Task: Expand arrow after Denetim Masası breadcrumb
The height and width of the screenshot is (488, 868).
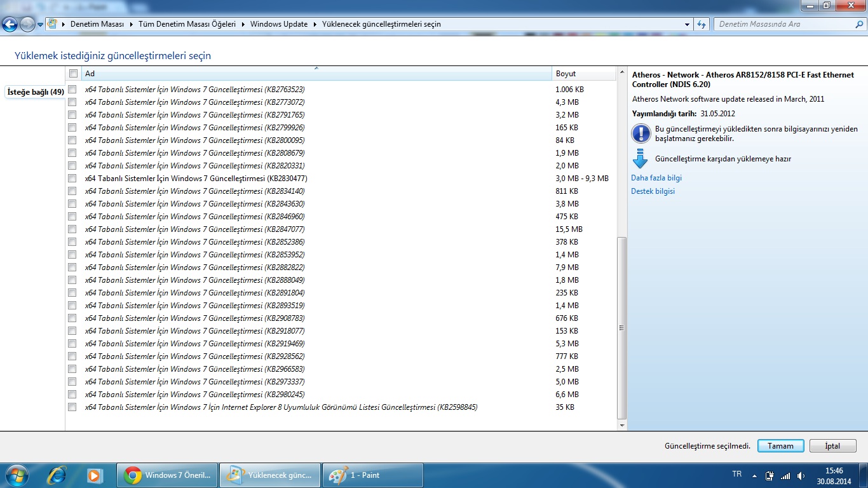Action: pos(131,24)
